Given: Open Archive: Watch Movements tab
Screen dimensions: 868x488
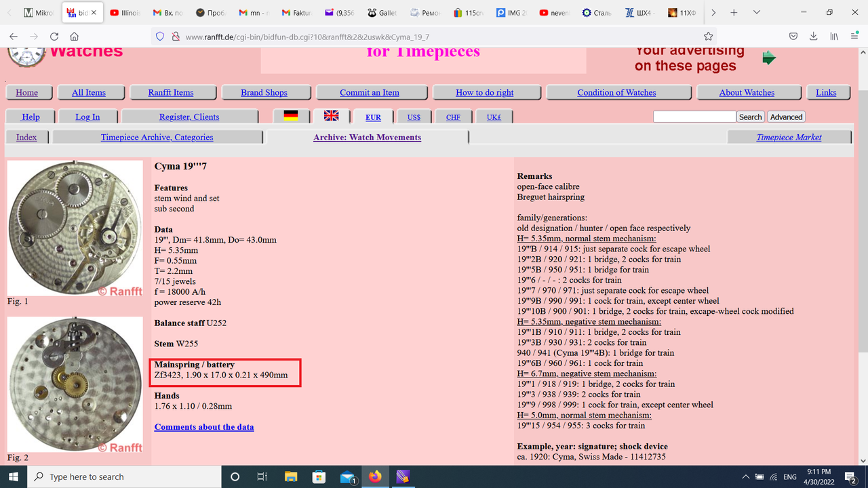Looking at the screenshot, I should (367, 137).
